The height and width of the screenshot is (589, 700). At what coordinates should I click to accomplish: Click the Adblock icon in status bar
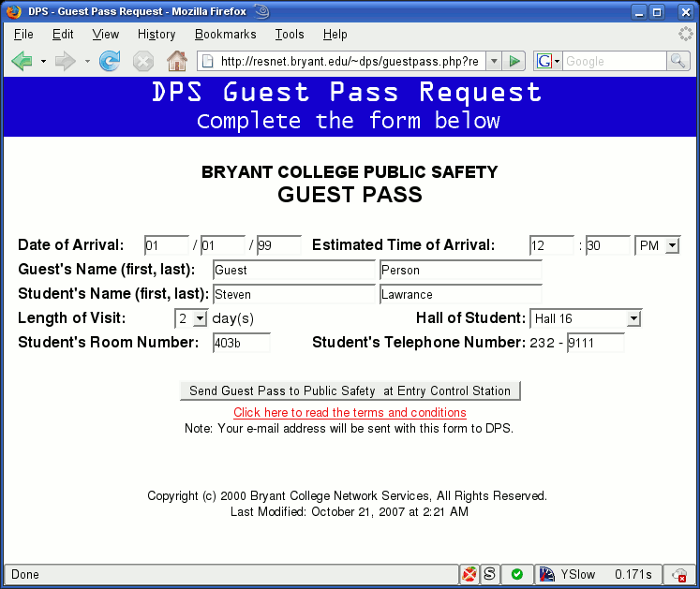click(469, 574)
